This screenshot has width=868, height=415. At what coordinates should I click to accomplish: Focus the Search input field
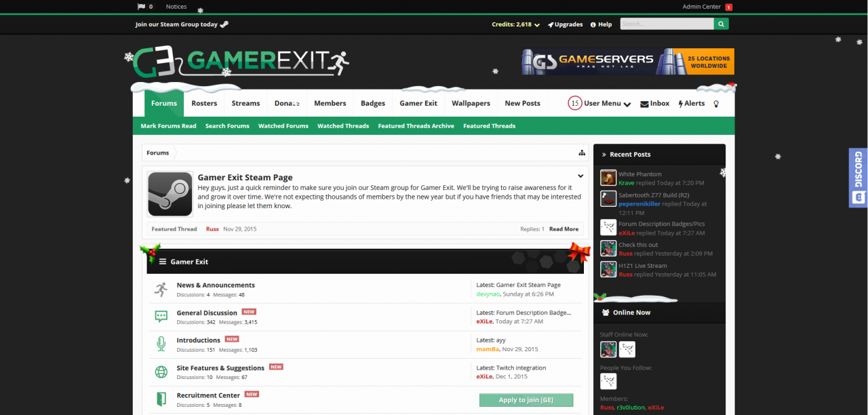(x=667, y=24)
